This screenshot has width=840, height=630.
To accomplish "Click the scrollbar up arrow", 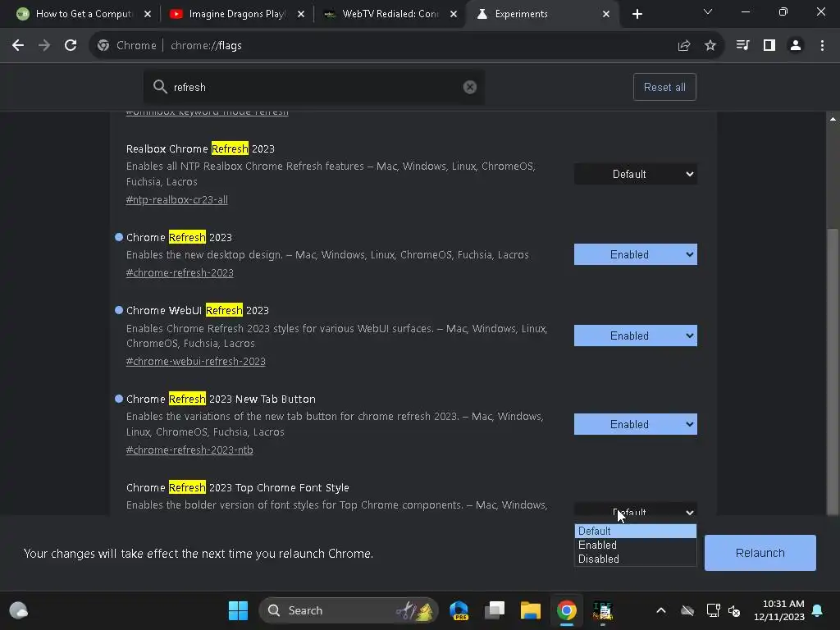I will (833, 119).
